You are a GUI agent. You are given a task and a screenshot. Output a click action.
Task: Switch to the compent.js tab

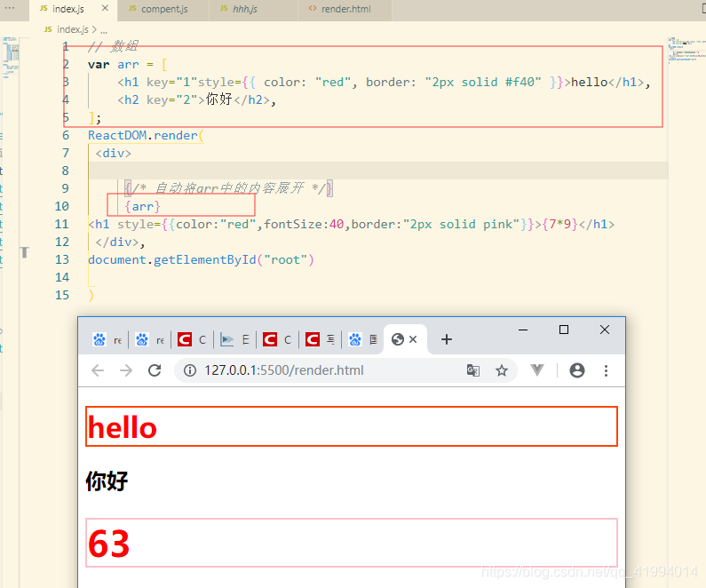[x=163, y=9]
